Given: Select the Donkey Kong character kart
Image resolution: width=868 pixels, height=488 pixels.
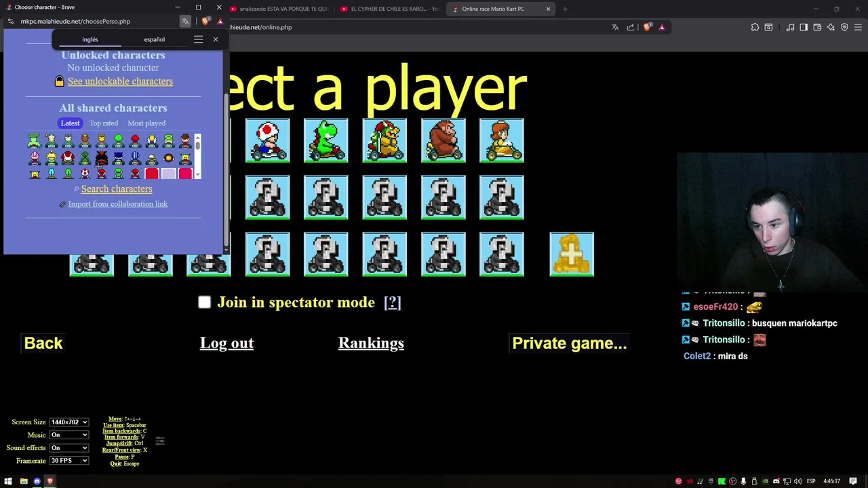Looking at the screenshot, I should coord(443,140).
